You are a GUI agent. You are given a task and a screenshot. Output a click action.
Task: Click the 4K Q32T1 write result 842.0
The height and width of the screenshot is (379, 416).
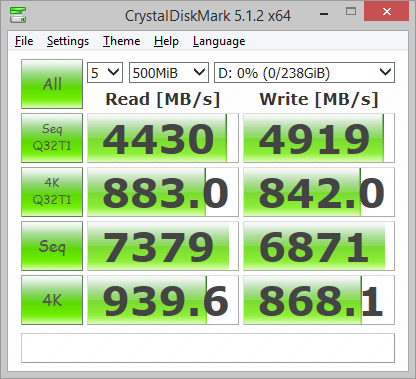pos(319,192)
